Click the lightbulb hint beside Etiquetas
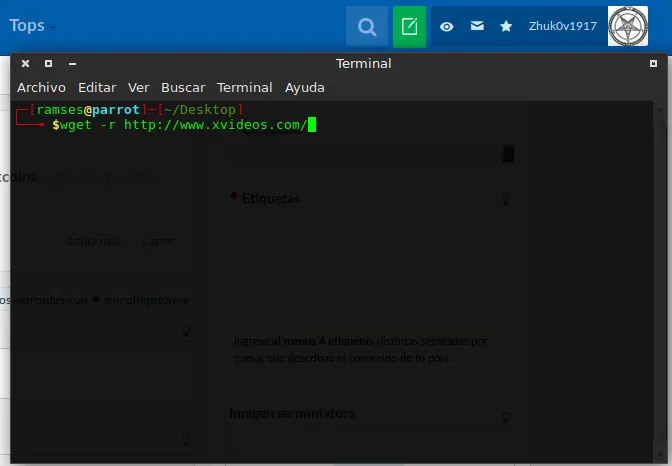Image resolution: width=672 pixels, height=466 pixels. (x=506, y=199)
